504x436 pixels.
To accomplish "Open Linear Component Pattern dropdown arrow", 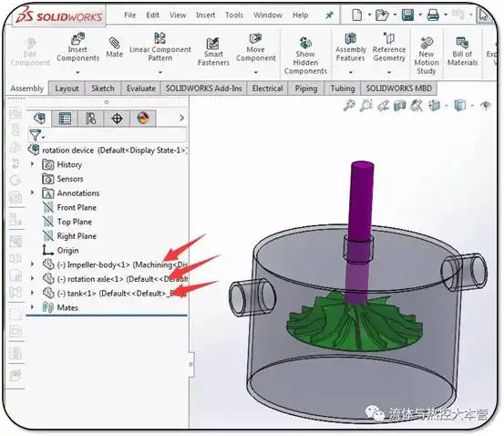I will pos(160,72).
